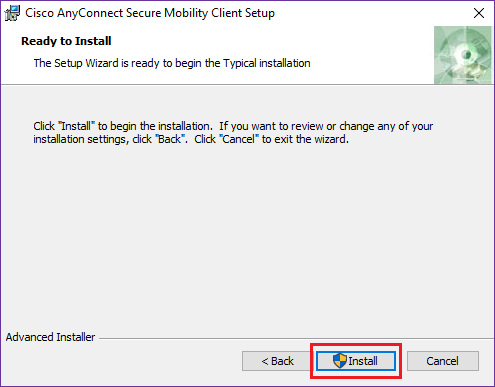Image resolution: width=495 pixels, height=387 pixels.
Task: Click the horizontal line beside Advanced Installer
Action: (x=296, y=339)
